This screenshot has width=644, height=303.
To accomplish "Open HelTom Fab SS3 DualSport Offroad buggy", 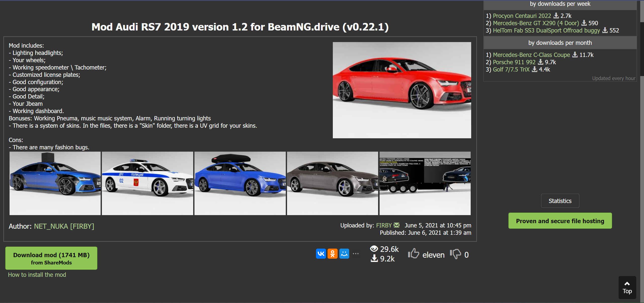I will pos(546,30).
